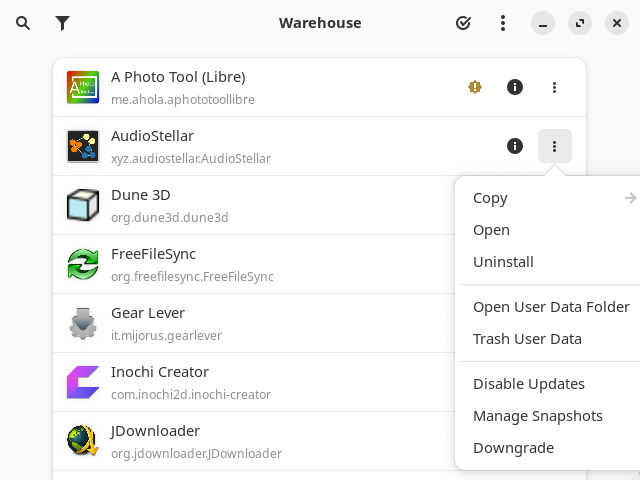
Task: Click org.dune3d.dune3d app ID
Action: coord(170,218)
